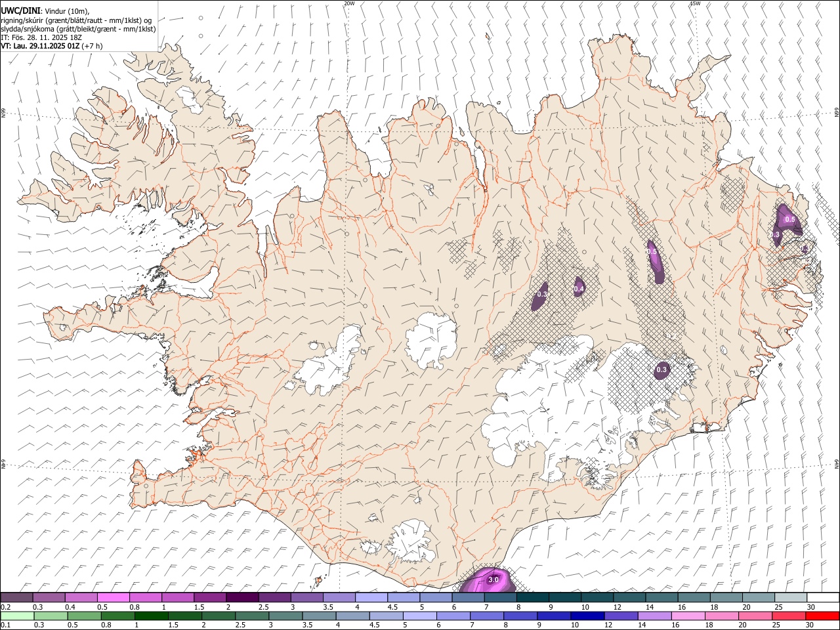The image size is (840, 630).
Task: Click the 3.0 precipitation label on south coast
Action: point(493,579)
